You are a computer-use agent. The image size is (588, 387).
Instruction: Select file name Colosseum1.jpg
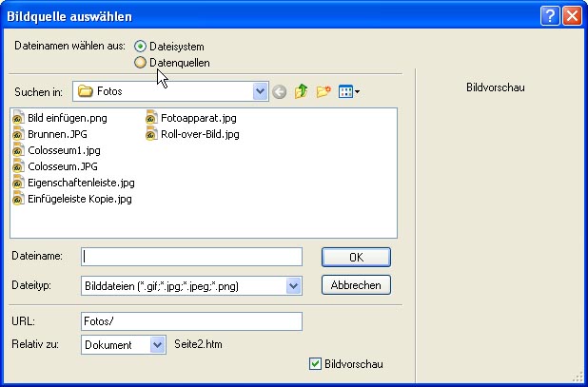pos(64,150)
